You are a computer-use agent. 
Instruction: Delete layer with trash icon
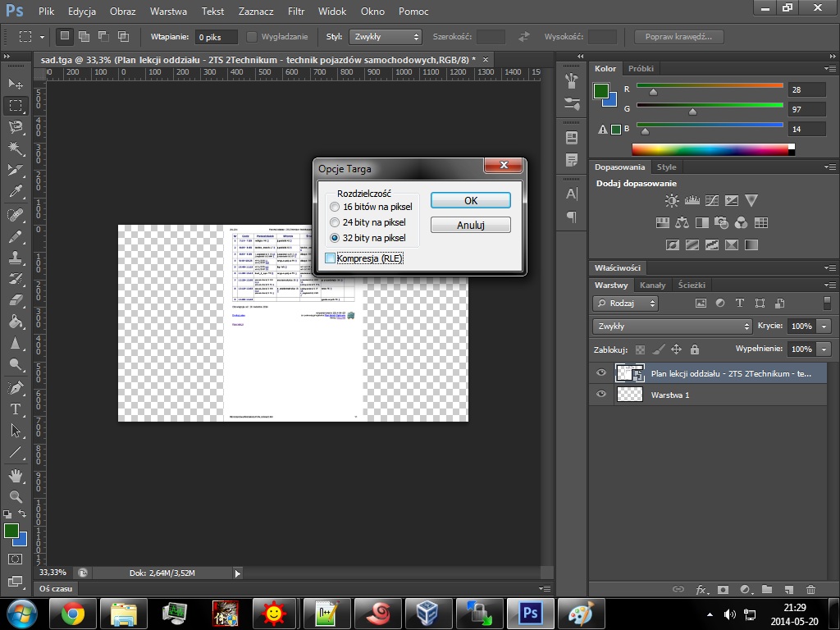pos(811,589)
